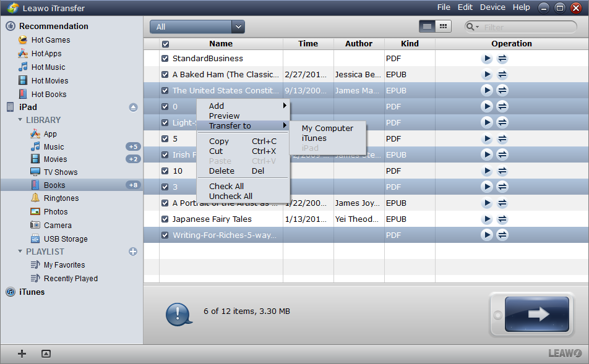The image size is (589, 364).
Task: Collapse the PLAYLIST section
Action: (x=20, y=252)
